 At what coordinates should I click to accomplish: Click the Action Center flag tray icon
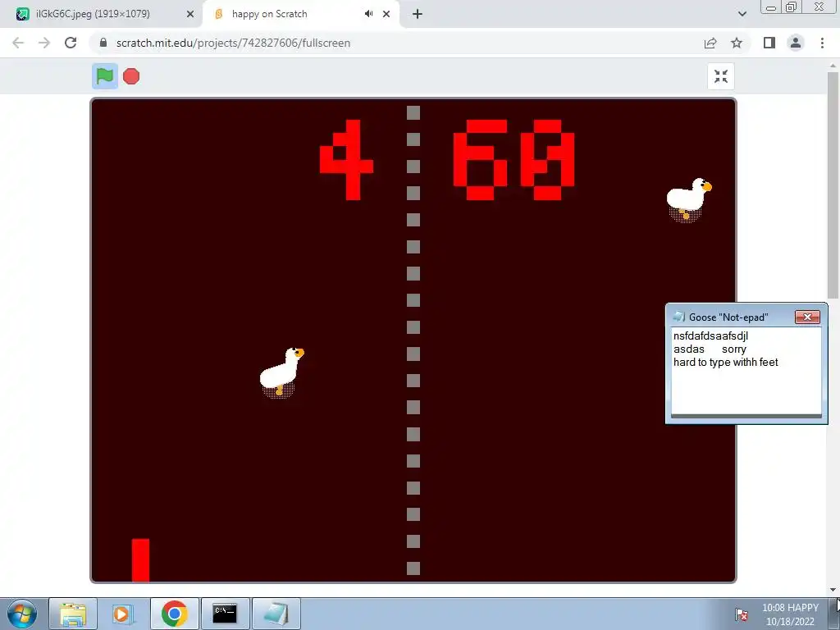(x=742, y=614)
